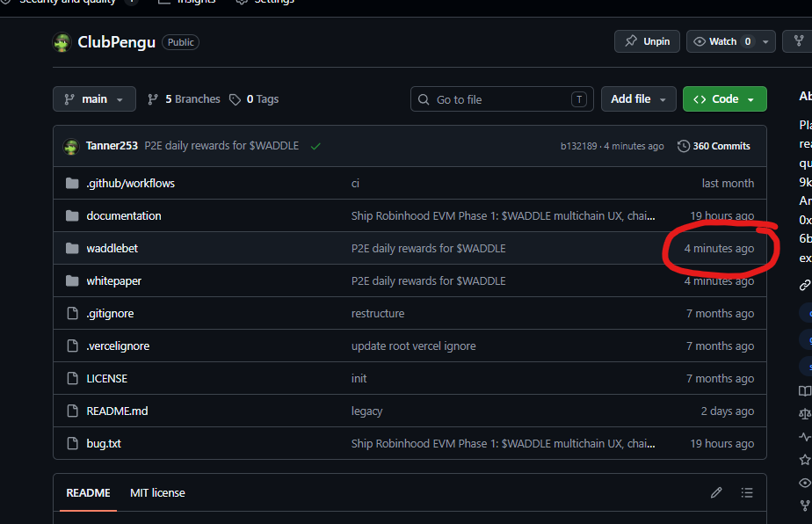The height and width of the screenshot is (524, 812).
Task: Open the bug.txt file
Action: point(104,443)
